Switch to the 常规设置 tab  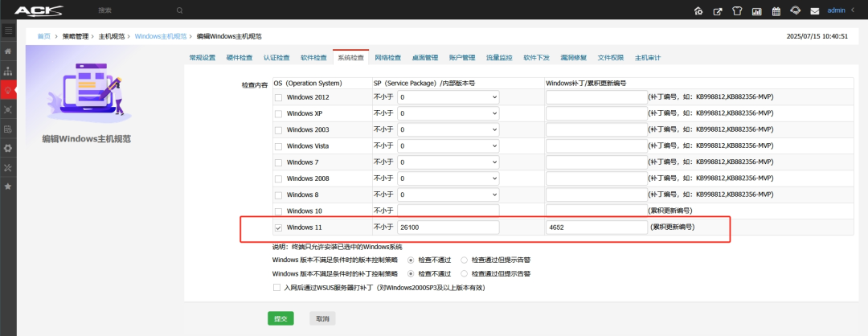point(202,58)
